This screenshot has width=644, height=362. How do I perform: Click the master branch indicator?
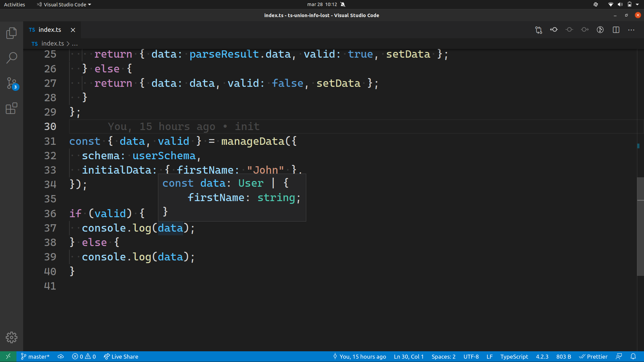tap(35, 356)
